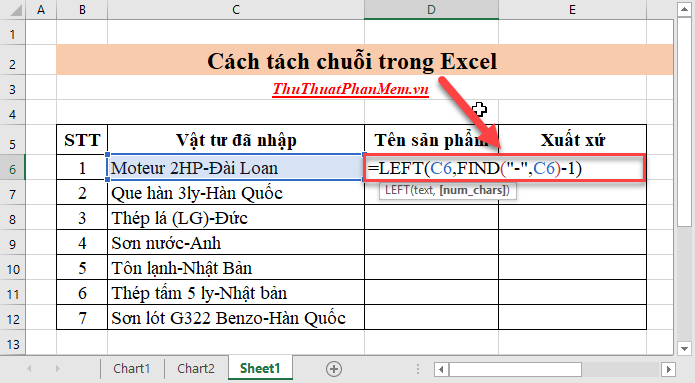Click the 'Vật tư đã nhập' header cell
Screen dimensions: 695x383
tap(236, 140)
